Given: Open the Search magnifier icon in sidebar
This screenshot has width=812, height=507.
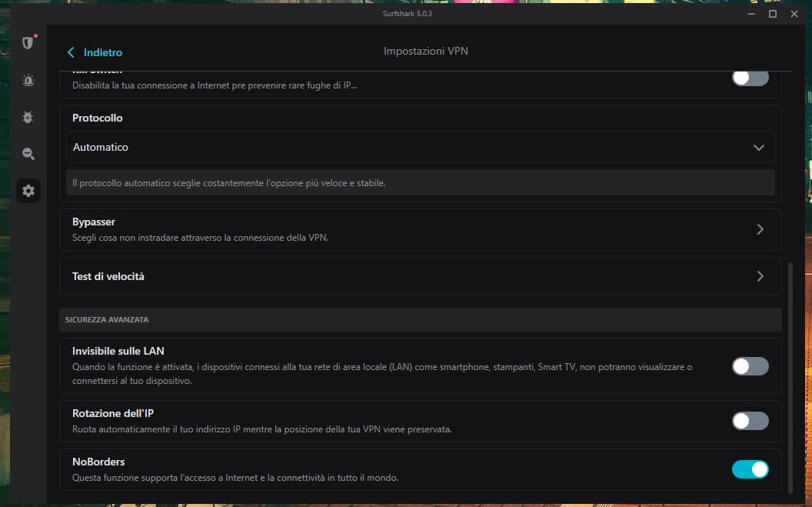Looking at the screenshot, I should click(28, 154).
